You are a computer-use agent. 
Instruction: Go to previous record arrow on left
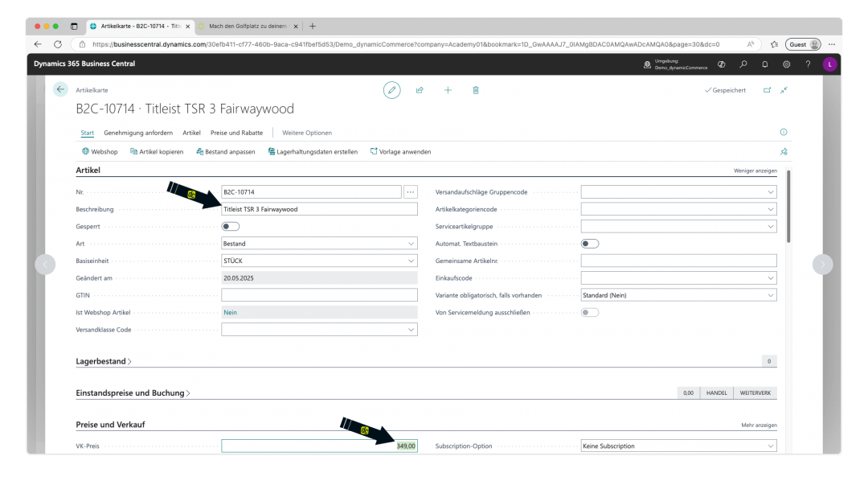[45, 264]
